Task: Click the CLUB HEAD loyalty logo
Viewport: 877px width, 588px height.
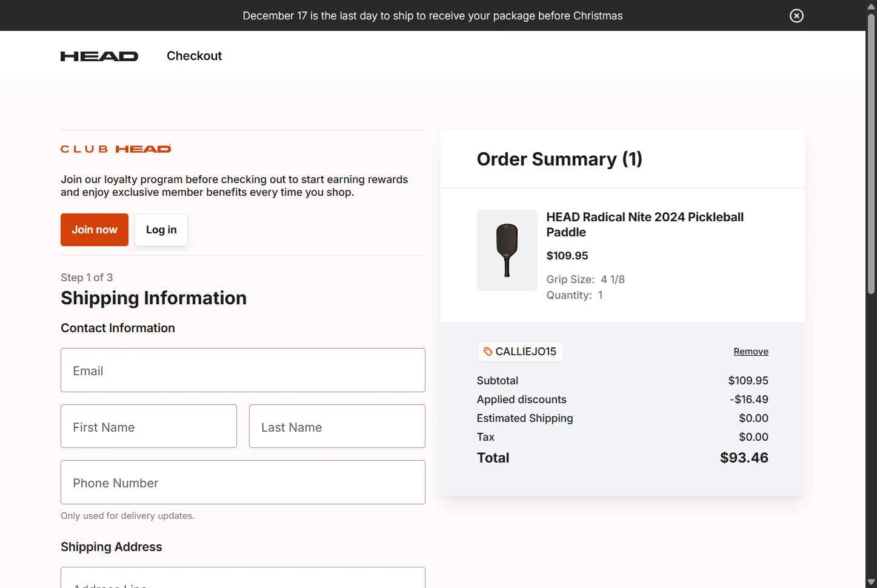Action: pos(116,149)
